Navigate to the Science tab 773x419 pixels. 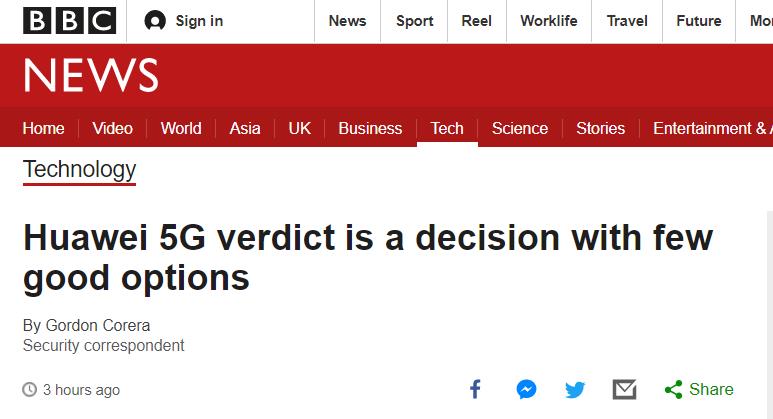(520, 128)
